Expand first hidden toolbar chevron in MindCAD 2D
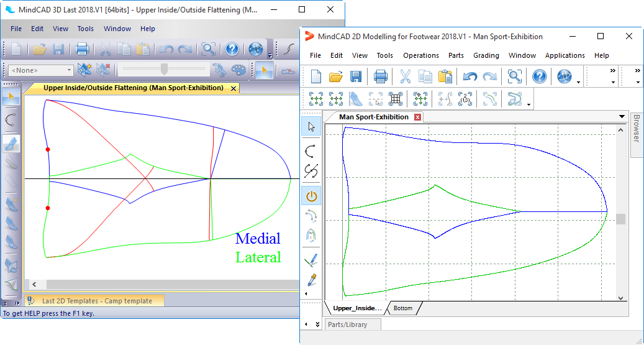 click(613, 71)
